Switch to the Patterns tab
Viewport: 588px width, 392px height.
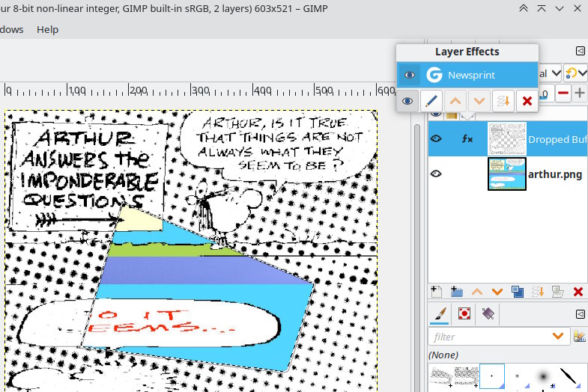[x=464, y=314]
